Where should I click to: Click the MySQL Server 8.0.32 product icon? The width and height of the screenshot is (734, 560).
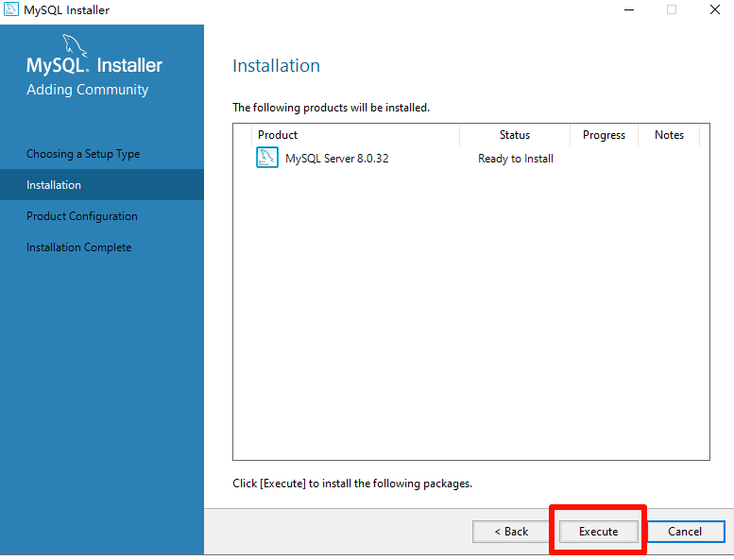coord(267,158)
